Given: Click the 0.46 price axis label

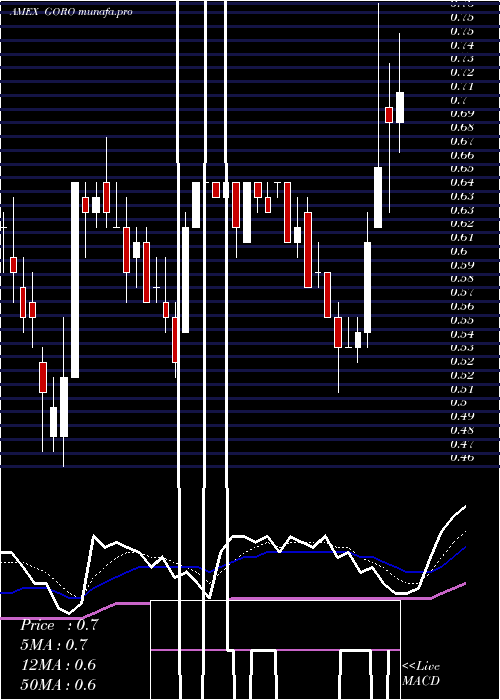Looking at the screenshot, I should point(462,457).
